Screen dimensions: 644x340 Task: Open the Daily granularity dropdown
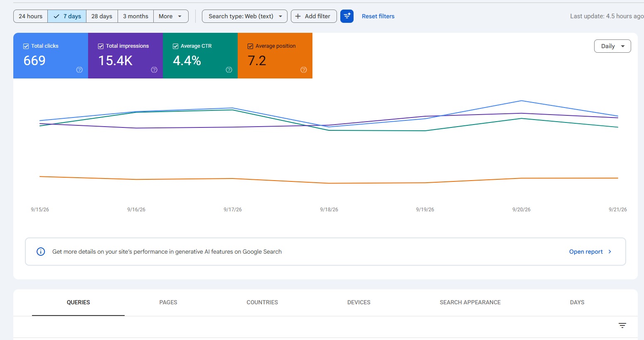[612, 46]
